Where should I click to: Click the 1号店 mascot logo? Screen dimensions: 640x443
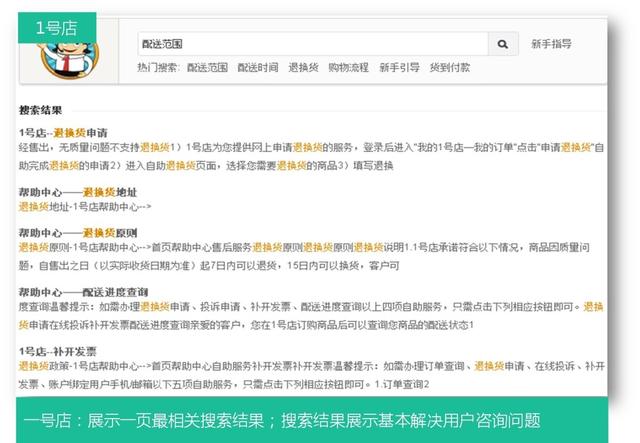pos(69,59)
